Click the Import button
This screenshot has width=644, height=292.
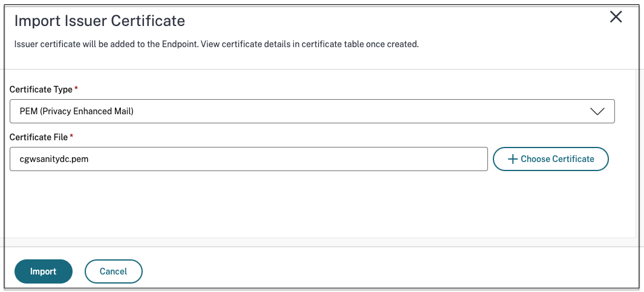pyautogui.click(x=43, y=271)
